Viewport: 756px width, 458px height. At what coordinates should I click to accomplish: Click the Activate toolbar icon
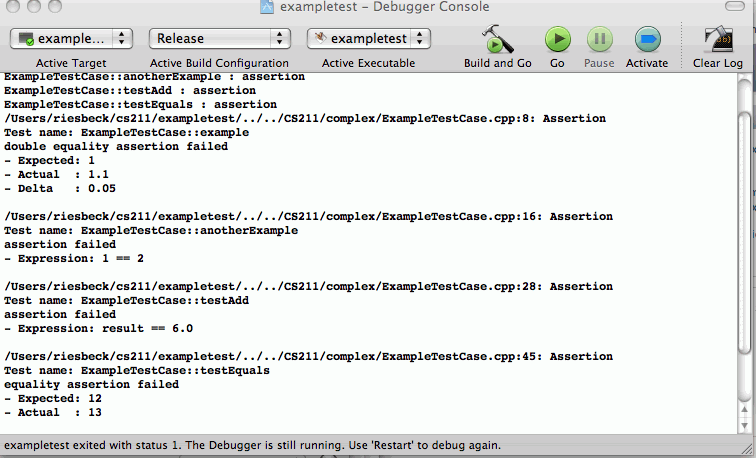[x=647, y=39]
